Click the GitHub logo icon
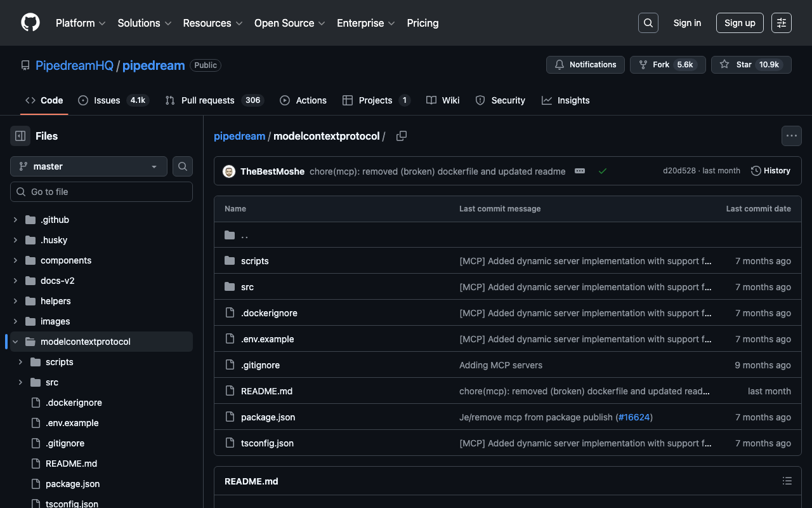This screenshot has height=508, width=812. coord(30,23)
